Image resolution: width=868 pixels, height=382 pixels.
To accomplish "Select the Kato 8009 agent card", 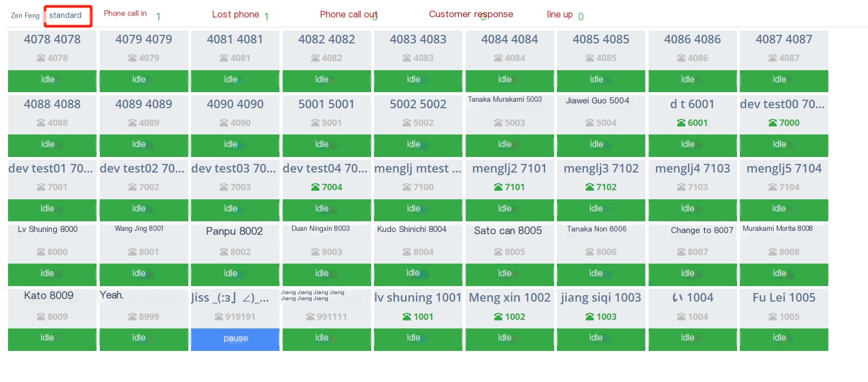I will (x=52, y=309).
